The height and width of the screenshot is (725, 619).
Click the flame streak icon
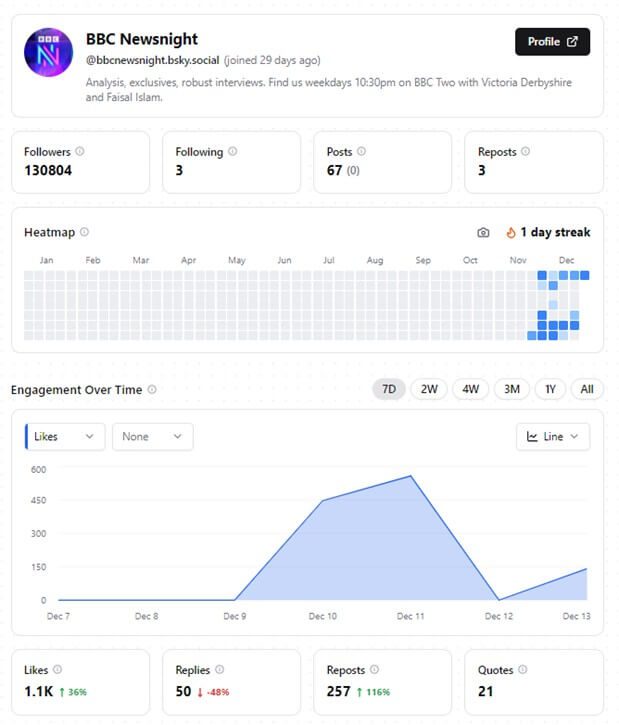511,232
